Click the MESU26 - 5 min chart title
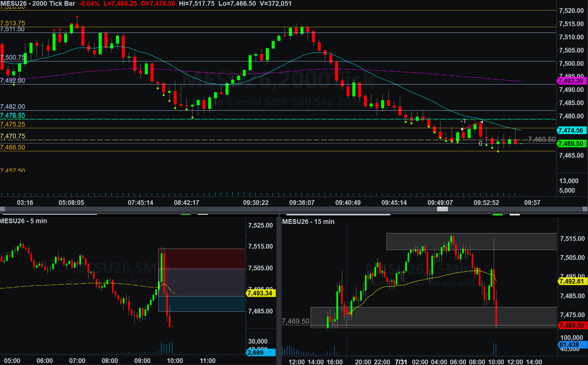Screen dimensions: 588x365 click(x=23, y=221)
